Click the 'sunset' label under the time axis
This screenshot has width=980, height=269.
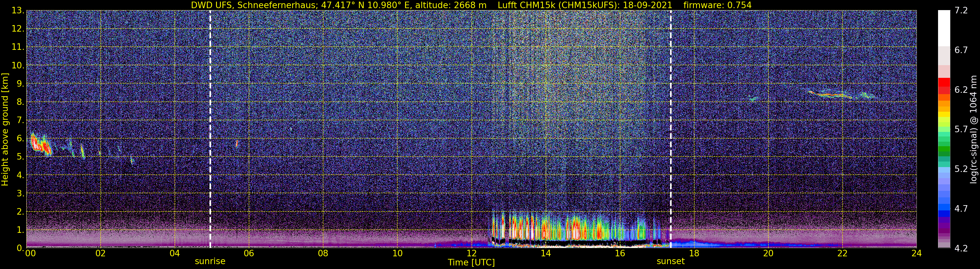pyautogui.click(x=670, y=262)
